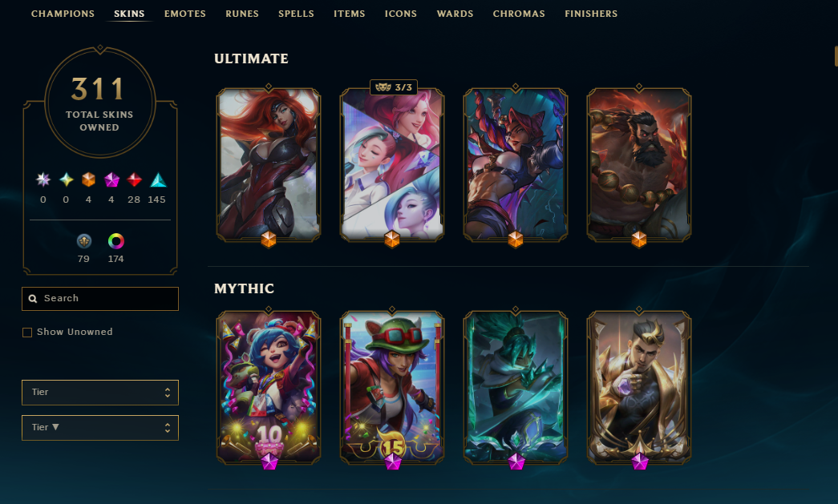The height and width of the screenshot is (504, 838).
Task: Click the 3/3 skin forms badge
Action: [x=394, y=87]
